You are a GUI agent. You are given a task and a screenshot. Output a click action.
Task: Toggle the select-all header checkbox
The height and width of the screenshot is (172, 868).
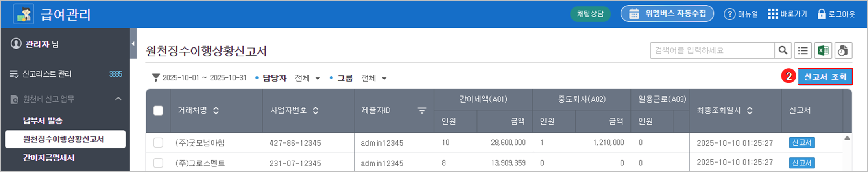click(158, 110)
